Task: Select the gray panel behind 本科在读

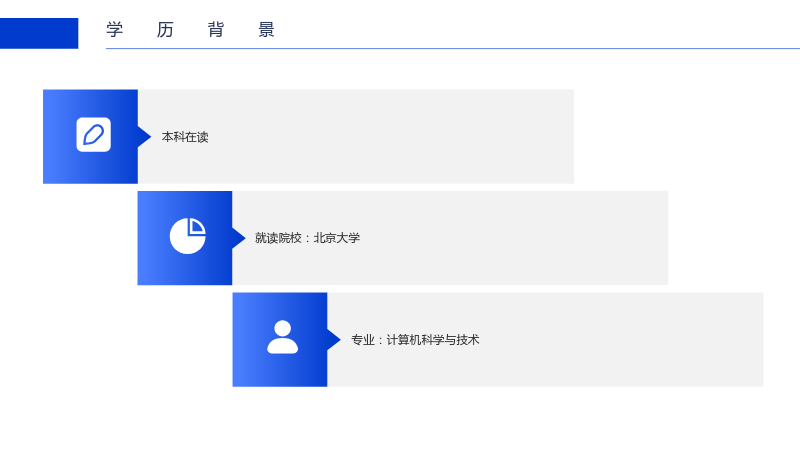Action: point(356,137)
